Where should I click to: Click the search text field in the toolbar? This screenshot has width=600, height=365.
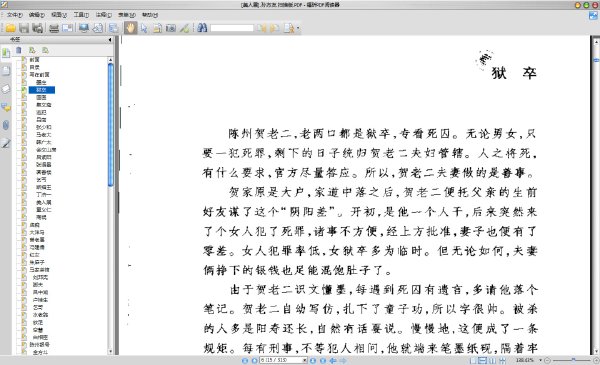pyautogui.click(x=232, y=28)
